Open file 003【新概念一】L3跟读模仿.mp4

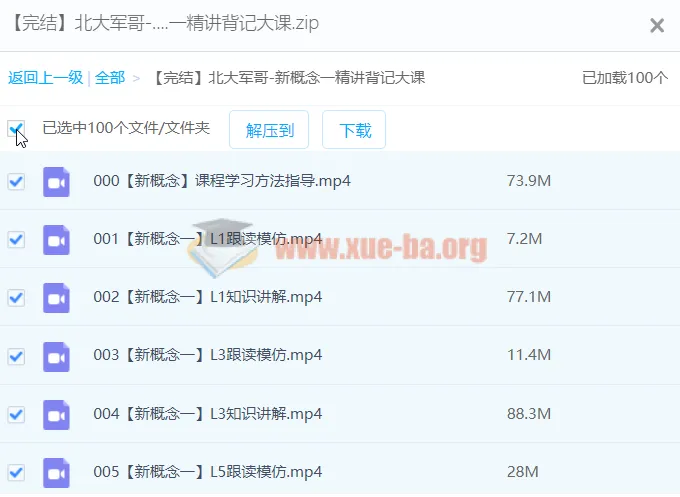tap(207, 355)
